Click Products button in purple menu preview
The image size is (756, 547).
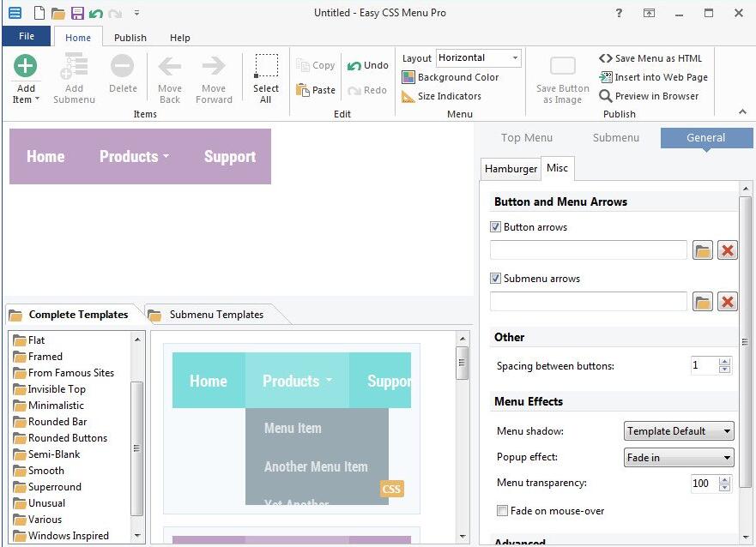click(134, 157)
